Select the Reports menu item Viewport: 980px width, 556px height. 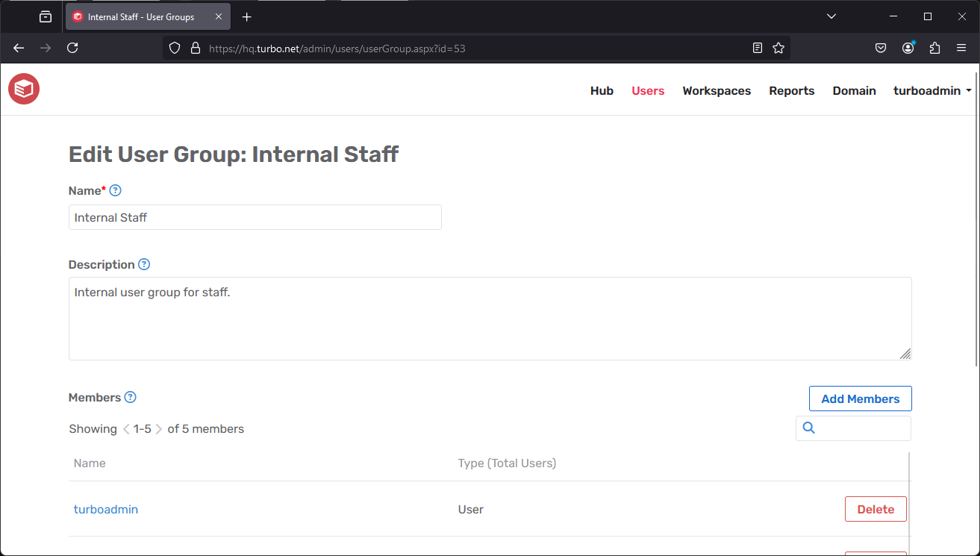tap(791, 90)
